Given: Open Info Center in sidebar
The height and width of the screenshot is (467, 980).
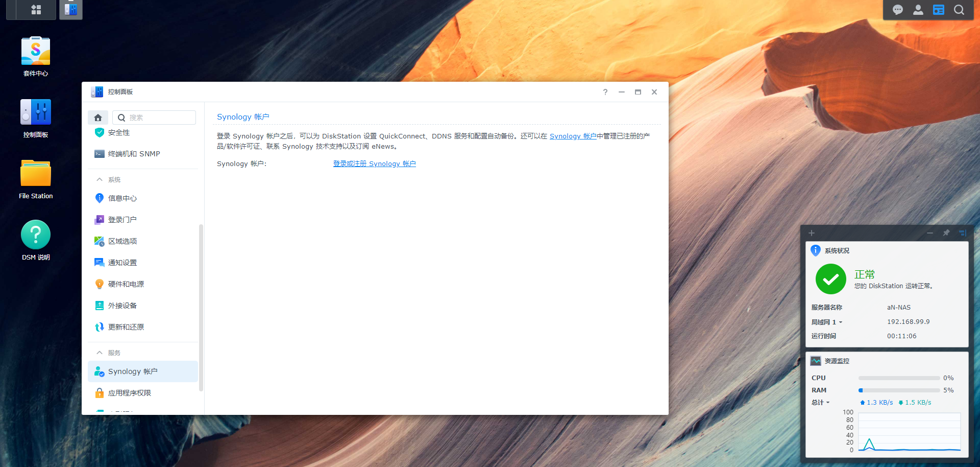Looking at the screenshot, I should [x=143, y=198].
